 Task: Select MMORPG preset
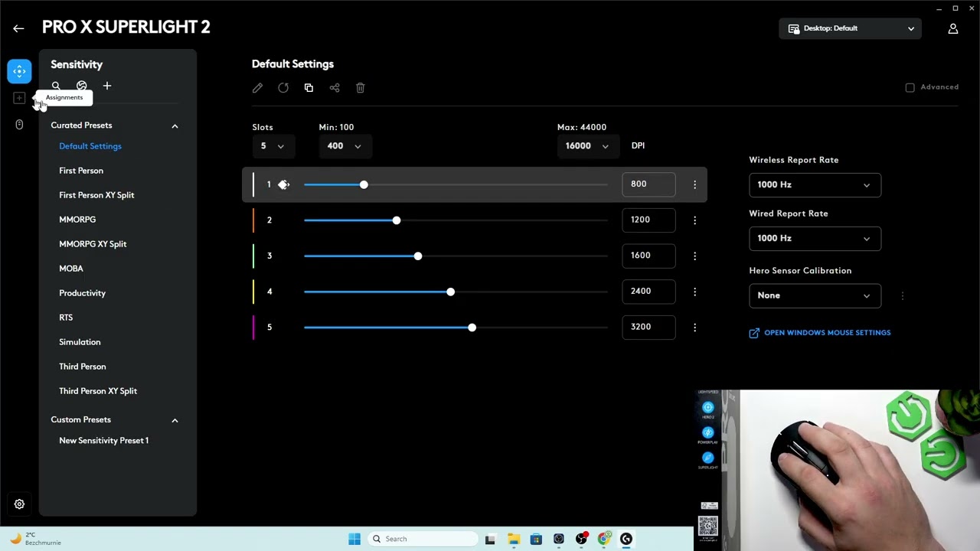(77, 220)
